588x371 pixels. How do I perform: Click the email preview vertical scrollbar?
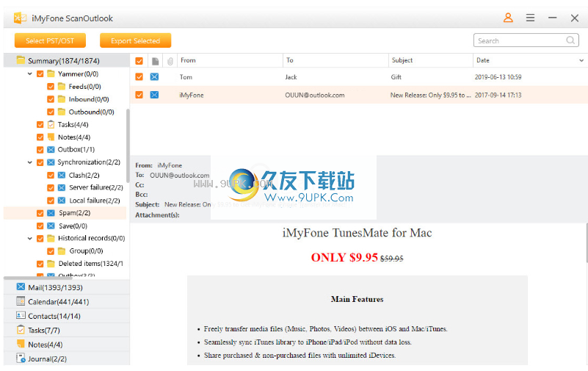coord(587,243)
